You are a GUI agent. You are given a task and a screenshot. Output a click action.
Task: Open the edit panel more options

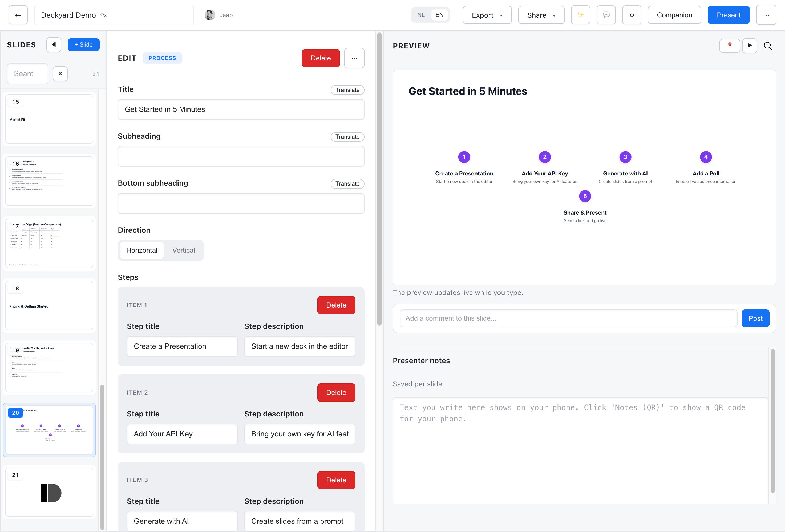pyautogui.click(x=354, y=58)
